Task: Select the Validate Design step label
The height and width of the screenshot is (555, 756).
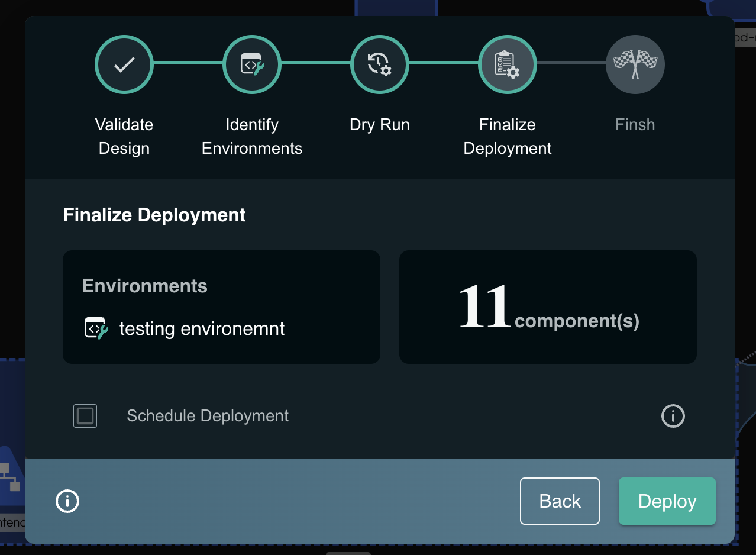Action: tap(124, 136)
